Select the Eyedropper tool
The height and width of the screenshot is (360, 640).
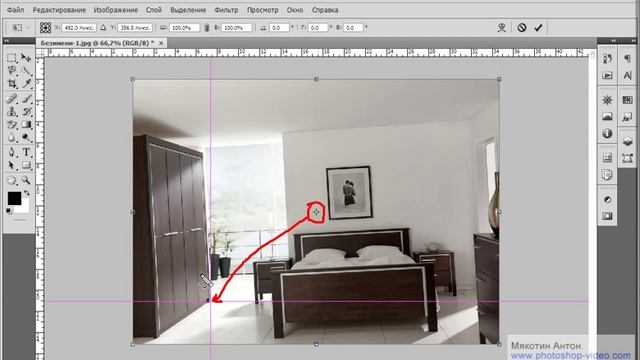[x=26, y=84]
